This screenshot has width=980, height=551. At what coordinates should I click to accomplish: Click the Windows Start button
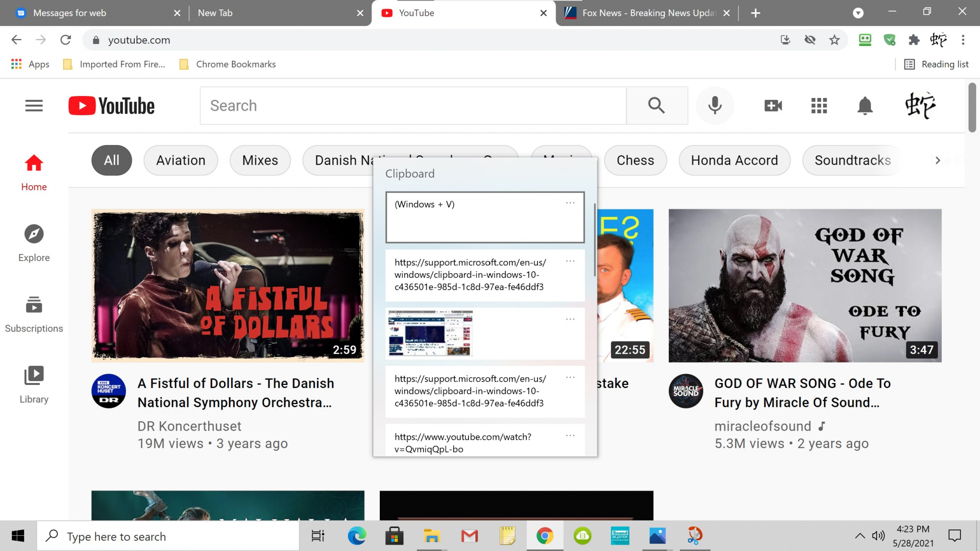point(18,536)
